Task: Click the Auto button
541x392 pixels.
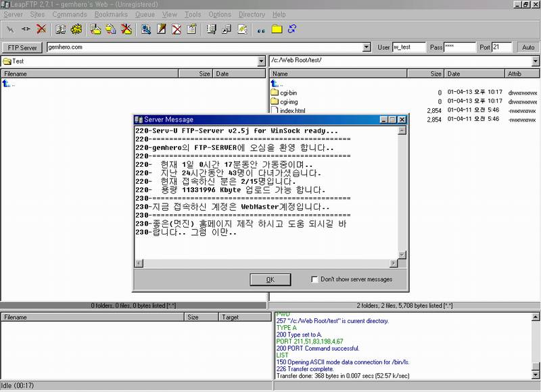Action: point(528,47)
